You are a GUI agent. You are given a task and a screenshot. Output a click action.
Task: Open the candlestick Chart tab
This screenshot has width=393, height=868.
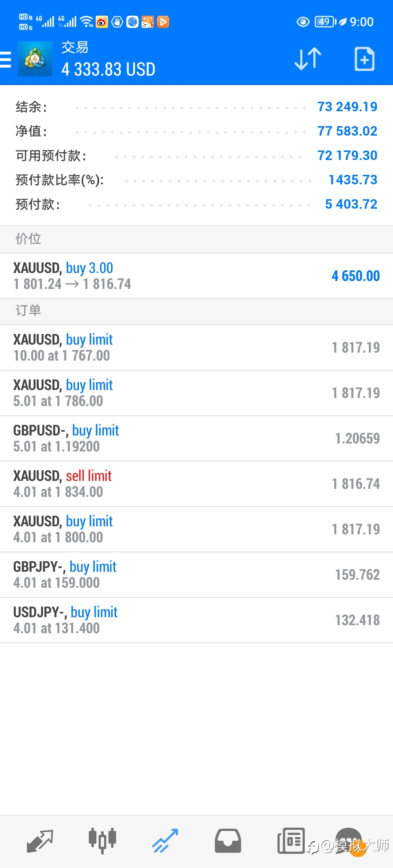(x=102, y=841)
